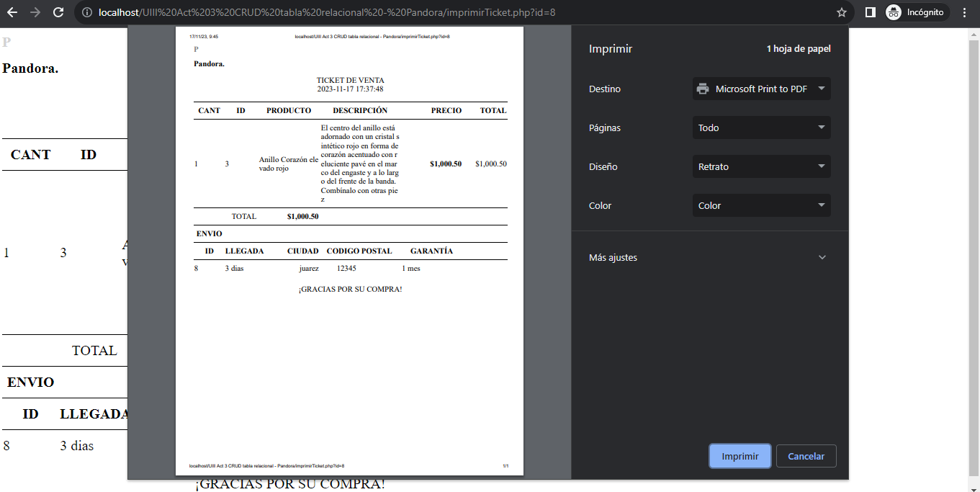Open the Color printing dropdown
Viewport: 980px width, 492px height.
pyautogui.click(x=761, y=205)
